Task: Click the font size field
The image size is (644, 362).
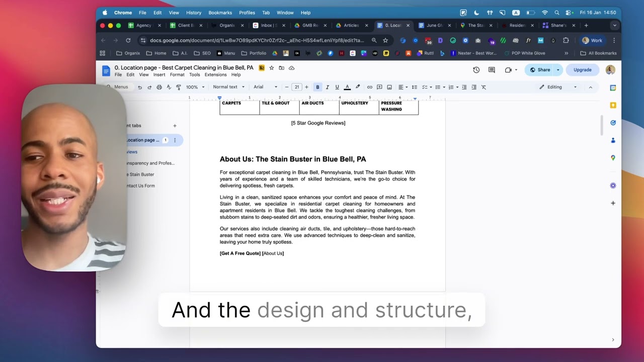Action: click(297, 87)
